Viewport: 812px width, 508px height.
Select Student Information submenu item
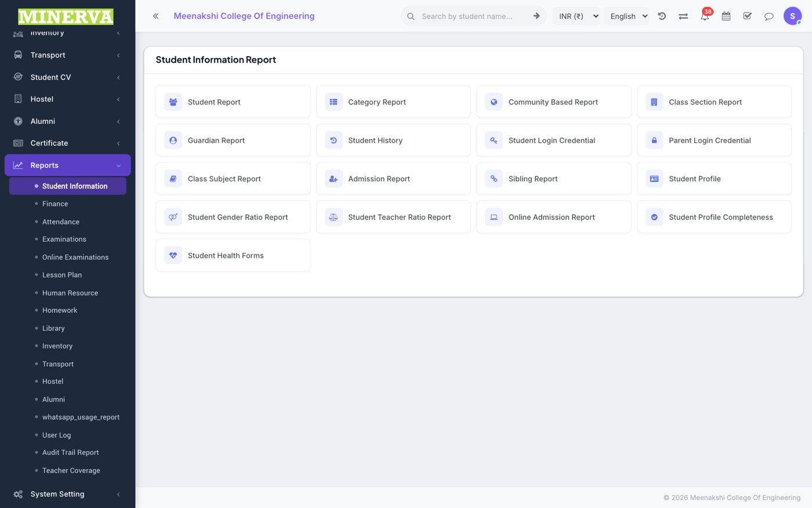click(x=67, y=186)
